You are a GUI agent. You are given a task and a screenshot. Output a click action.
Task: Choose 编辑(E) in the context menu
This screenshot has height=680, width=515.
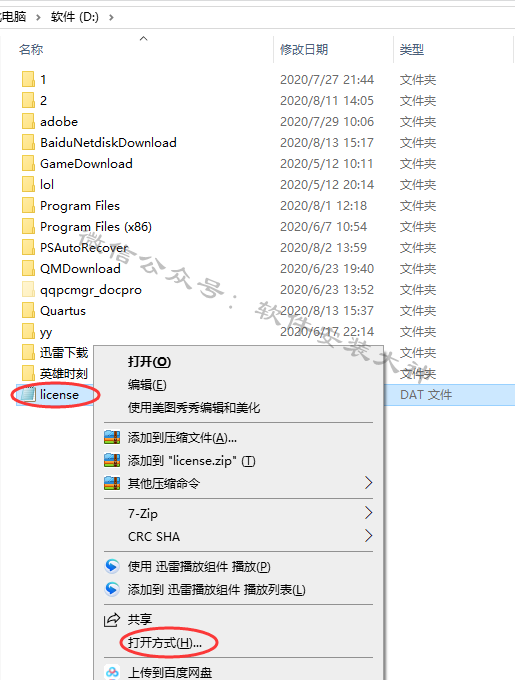[147, 384]
